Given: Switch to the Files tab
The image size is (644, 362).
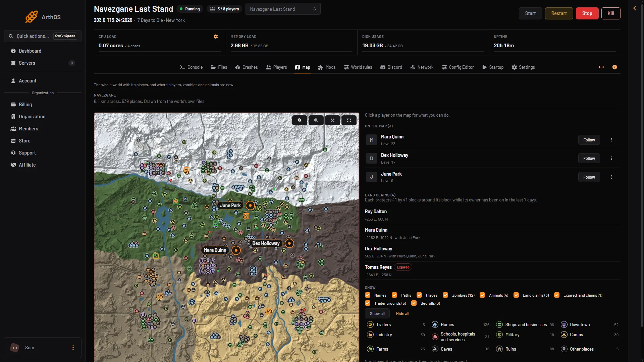Looking at the screenshot, I should [x=219, y=67].
